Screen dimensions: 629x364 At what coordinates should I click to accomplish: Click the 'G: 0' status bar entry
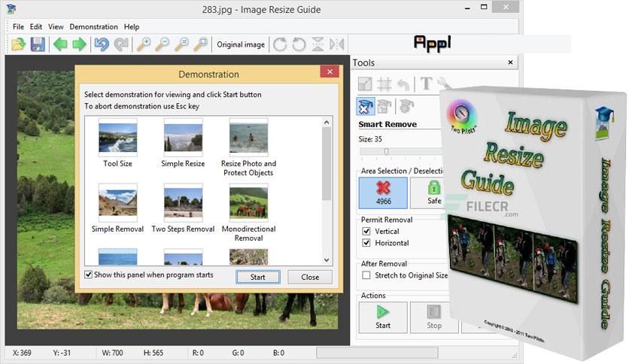(238, 353)
